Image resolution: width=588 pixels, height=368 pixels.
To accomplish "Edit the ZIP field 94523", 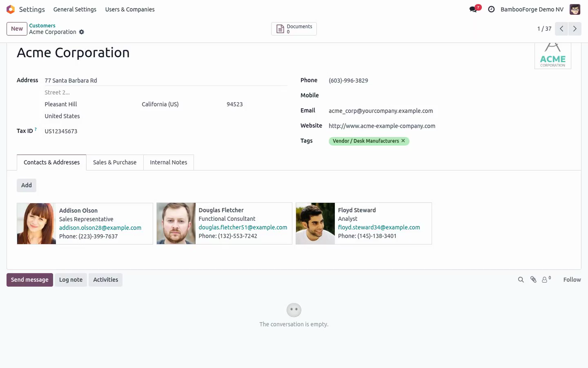I will click(257, 104).
